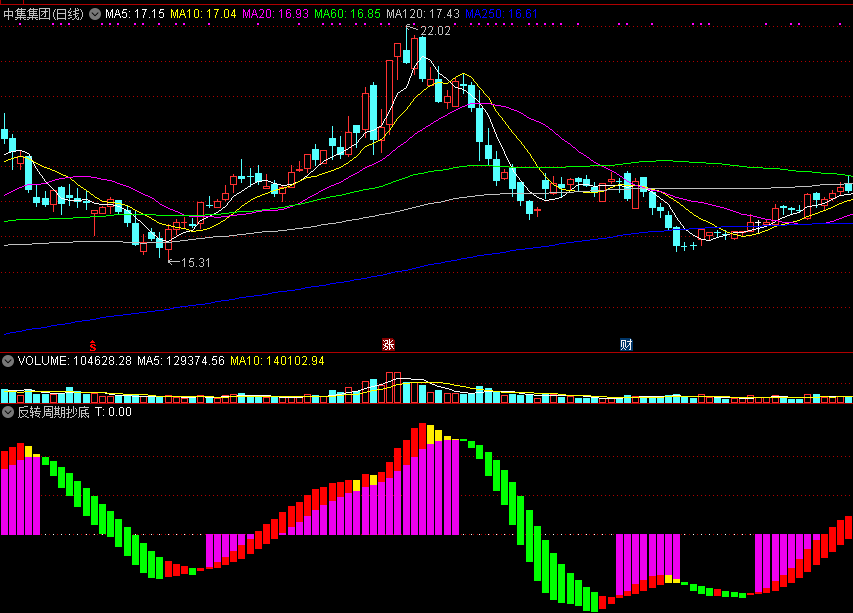Viewport: 853px width, 613px height.
Task: Click the MA60: 16.85 label
Action: tap(348, 14)
